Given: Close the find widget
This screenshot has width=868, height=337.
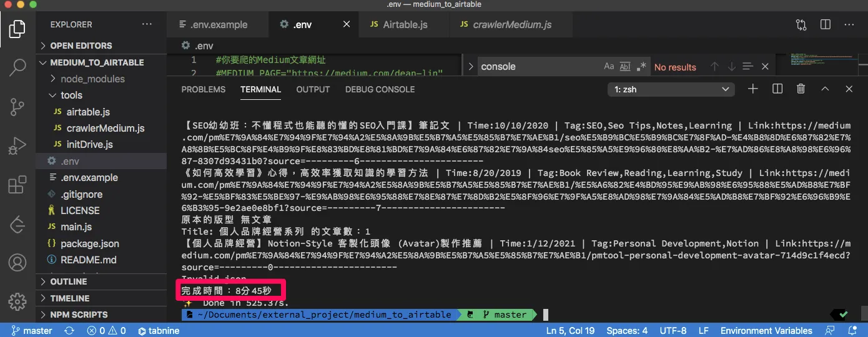Looking at the screenshot, I should pos(764,66).
